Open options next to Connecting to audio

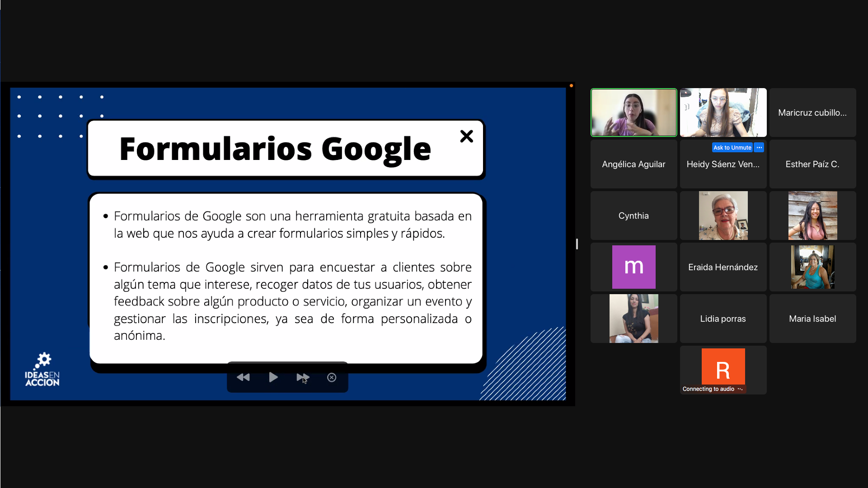click(x=740, y=389)
